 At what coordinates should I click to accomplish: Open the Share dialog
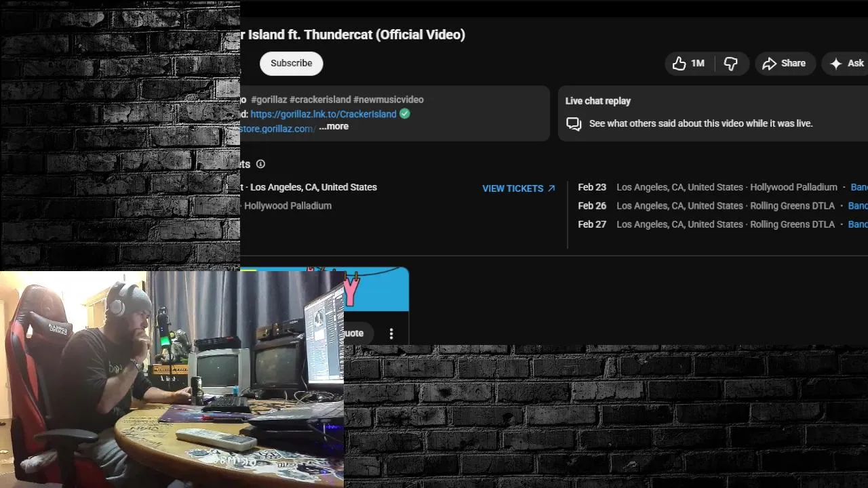click(785, 63)
